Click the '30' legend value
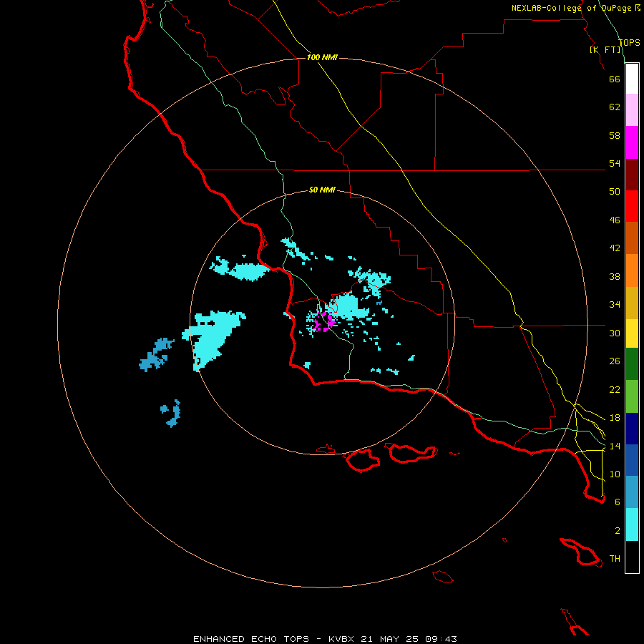The image size is (644, 644). pyautogui.click(x=615, y=333)
